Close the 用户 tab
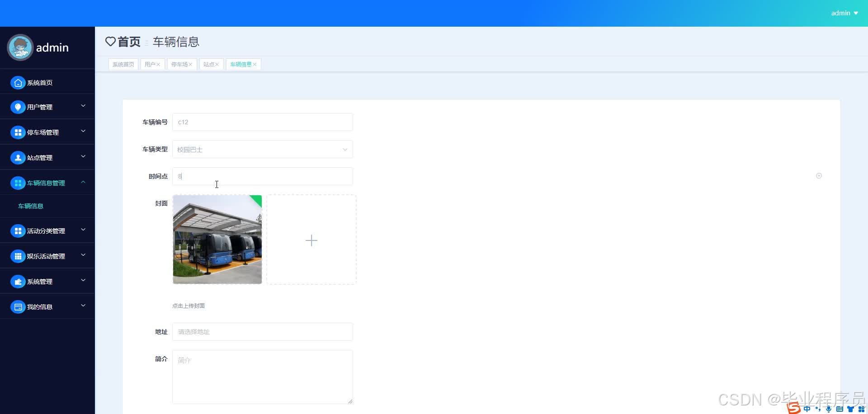 pos(158,65)
